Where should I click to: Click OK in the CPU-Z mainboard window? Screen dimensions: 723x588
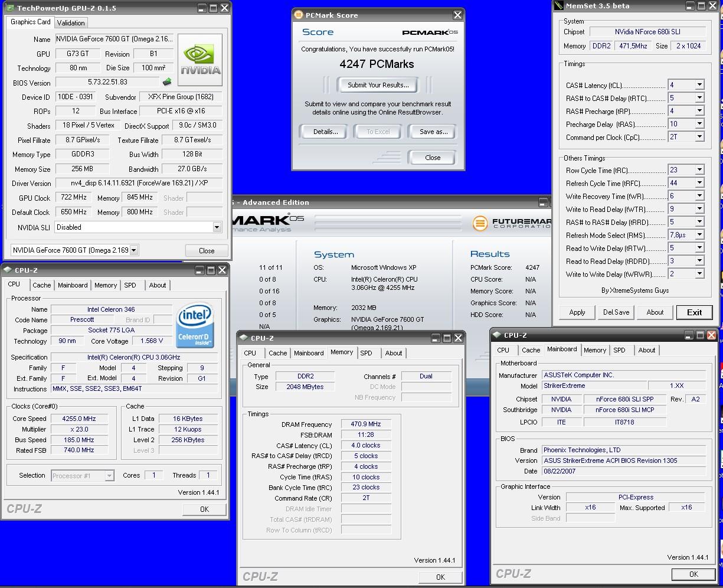[x=693, y=574]
